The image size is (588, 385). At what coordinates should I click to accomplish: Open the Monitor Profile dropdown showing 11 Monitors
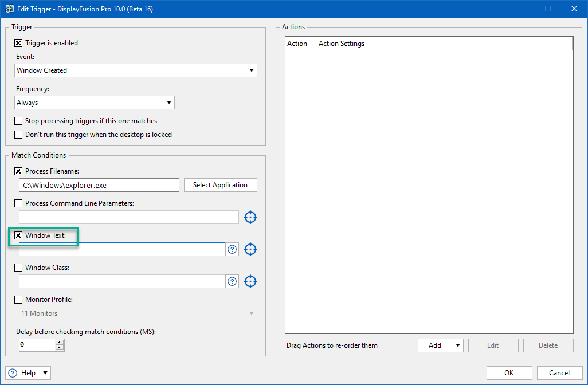pos(138,313)
